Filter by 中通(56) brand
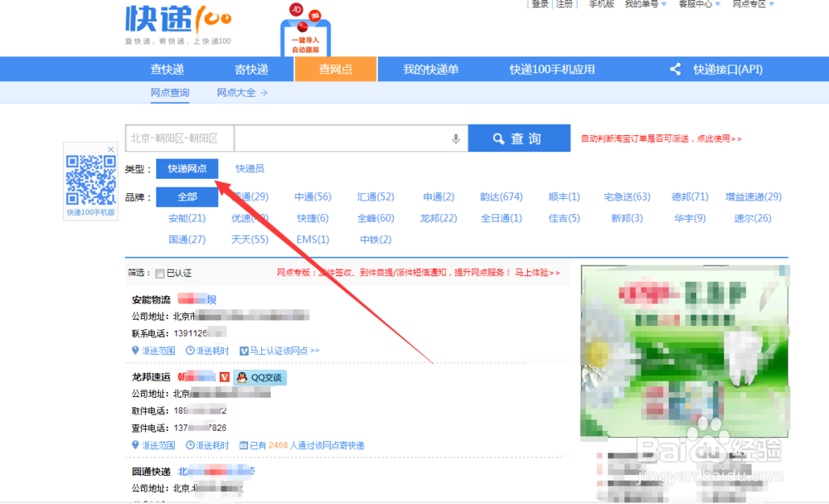 [x=313, y=196]
